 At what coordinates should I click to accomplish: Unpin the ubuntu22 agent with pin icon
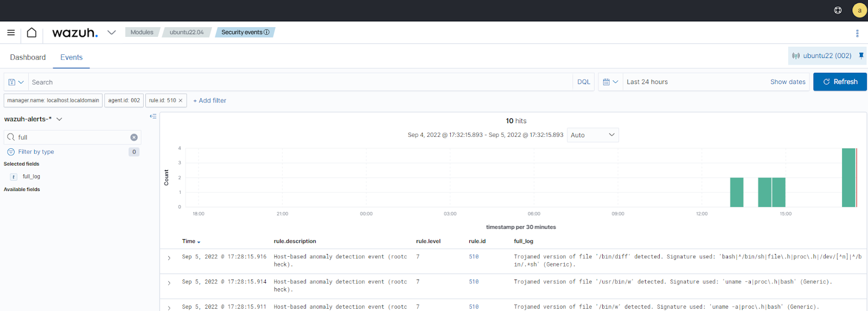click(861, 55)
